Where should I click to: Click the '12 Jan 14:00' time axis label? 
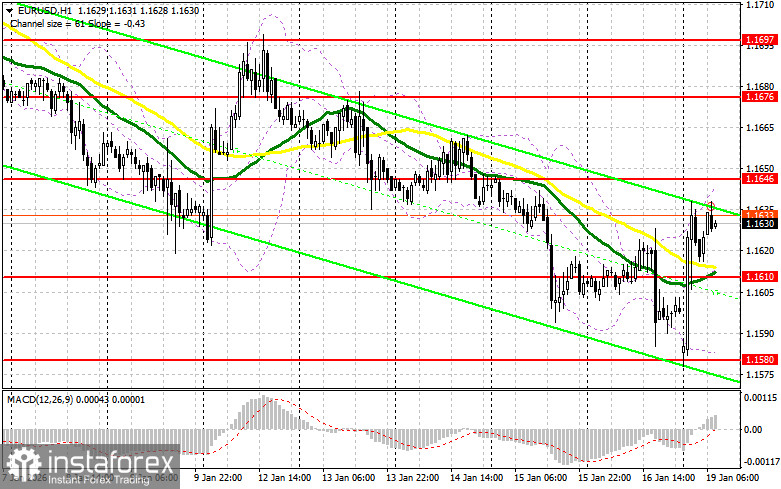point(285,478)
